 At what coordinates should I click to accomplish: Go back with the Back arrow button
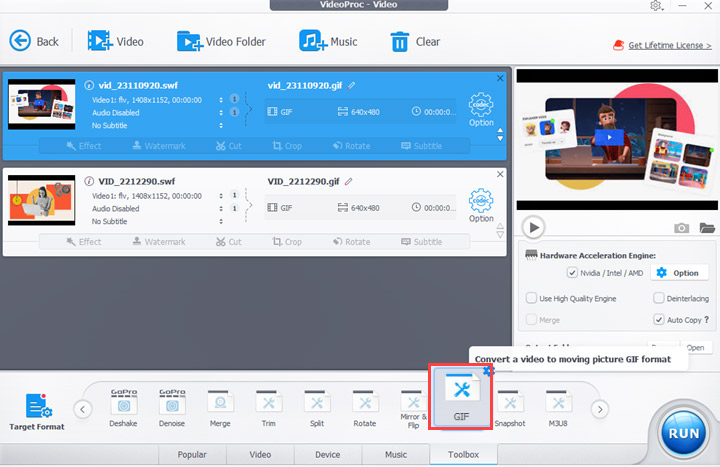pos(34,41)
